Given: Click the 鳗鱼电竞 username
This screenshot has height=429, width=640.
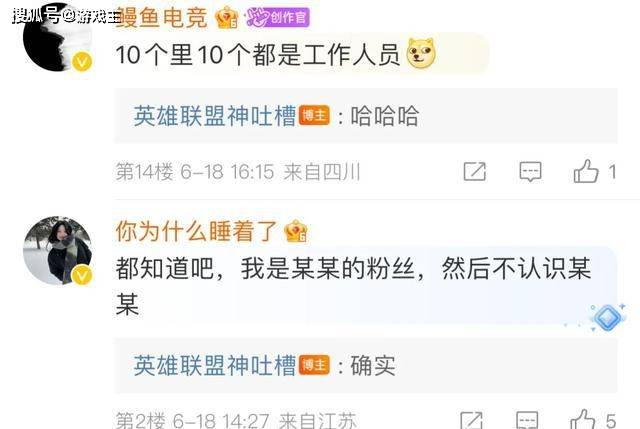Looking at the screenshot, I should (x=162, y=17).
